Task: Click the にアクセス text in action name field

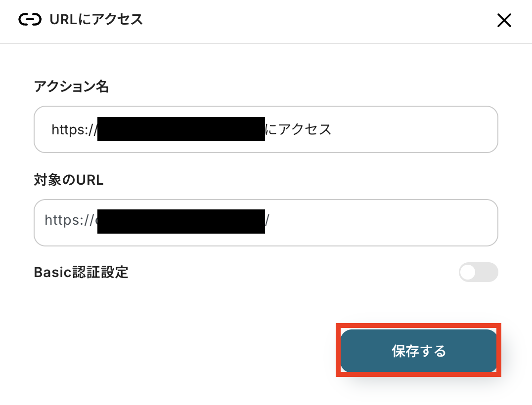Action: 298,129
